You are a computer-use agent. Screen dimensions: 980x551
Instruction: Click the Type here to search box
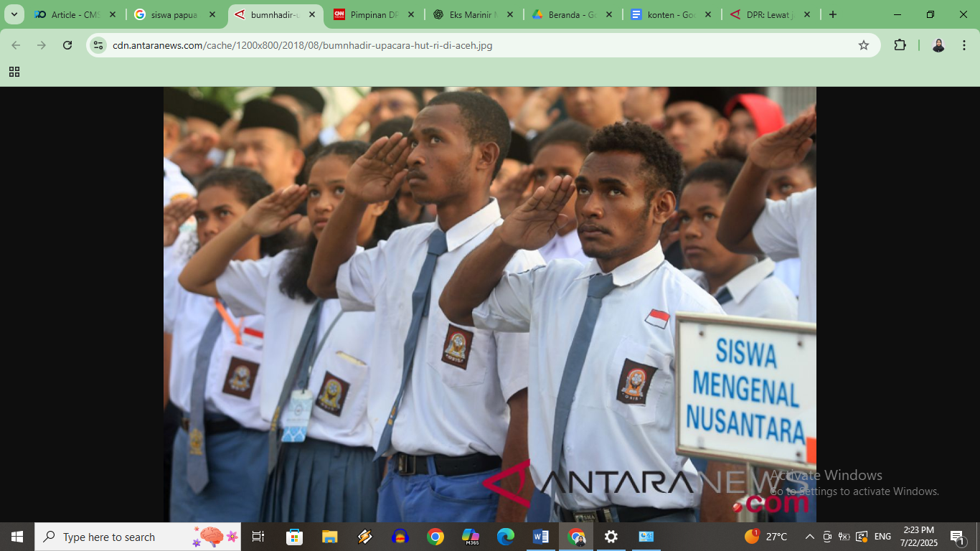138,537
